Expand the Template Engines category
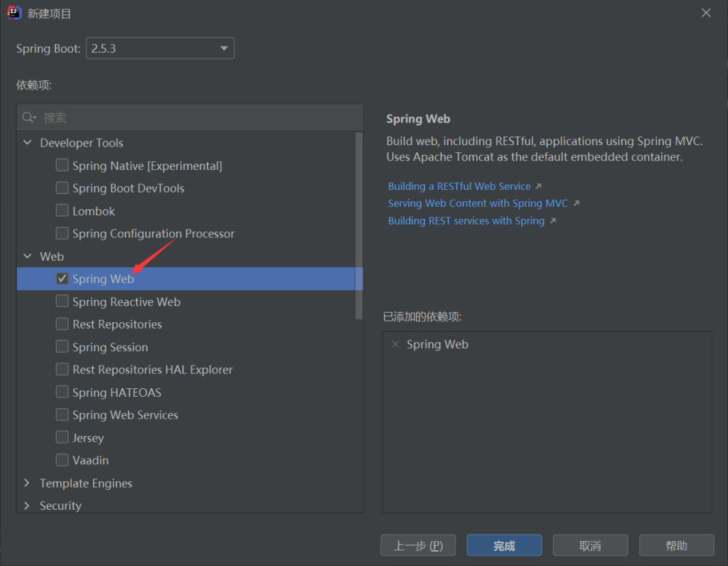Viewport: 728px width, 566px height. pos(28,484)
